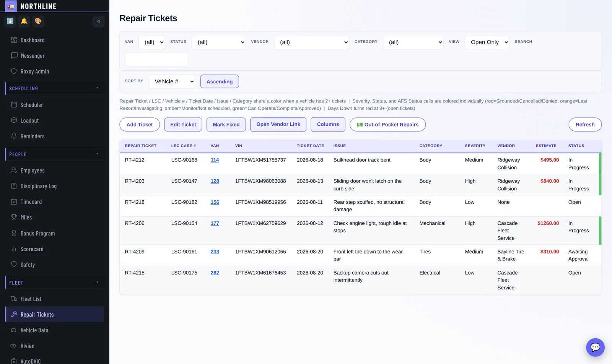This screenshot has width=612, height=364.
Task: Click the Fleet List truck icon
Action: click(x=14, y=299)
